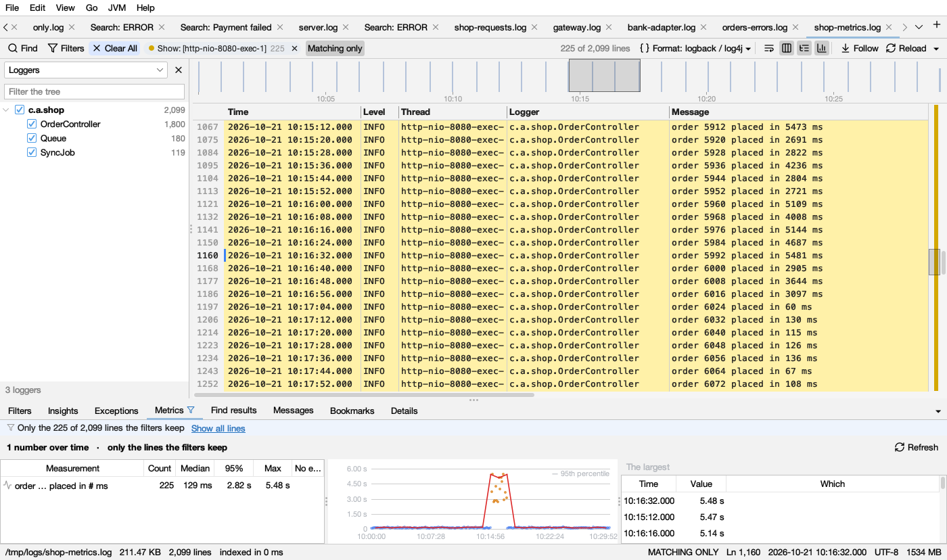Refresh the metrics panel
The image size is (947, 560).
tap(917, 447)
